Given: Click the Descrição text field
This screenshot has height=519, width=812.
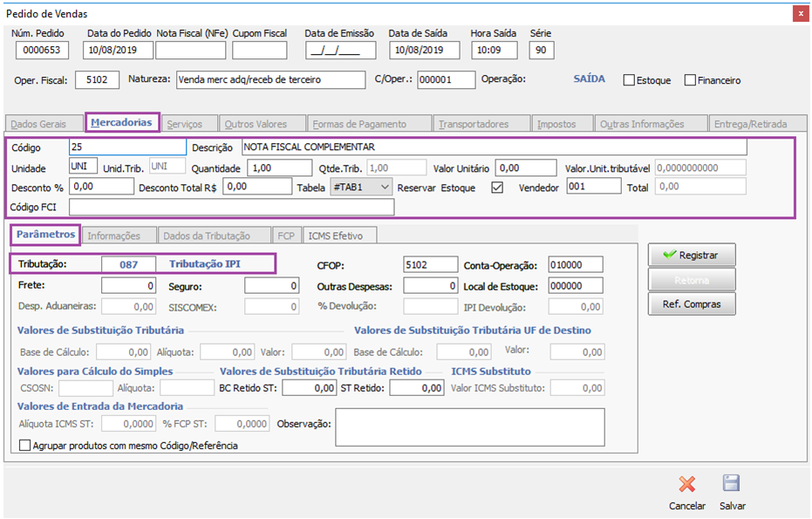Looking at the screenshot, I should pos(493,147).
